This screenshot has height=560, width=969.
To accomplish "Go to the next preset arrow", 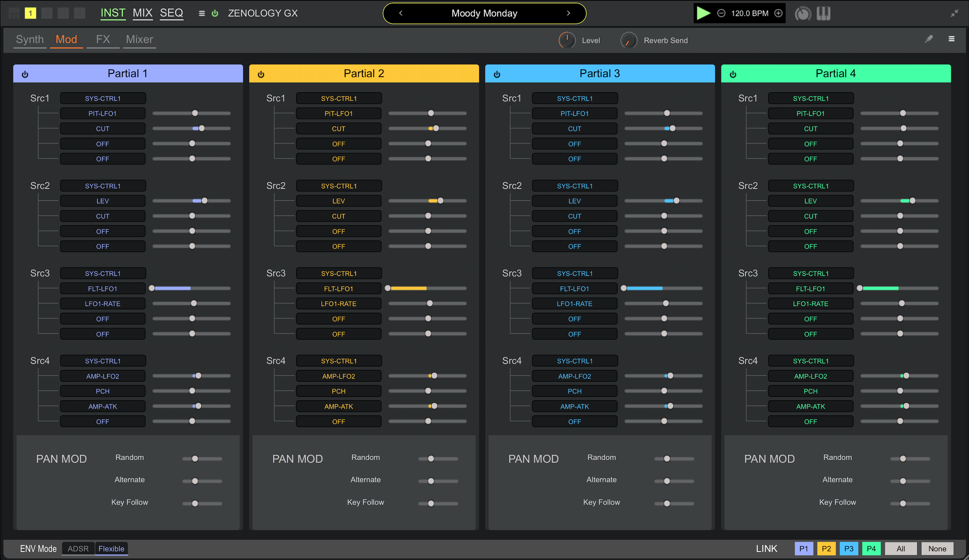I will pyautogui.click(x=568, y=13).
